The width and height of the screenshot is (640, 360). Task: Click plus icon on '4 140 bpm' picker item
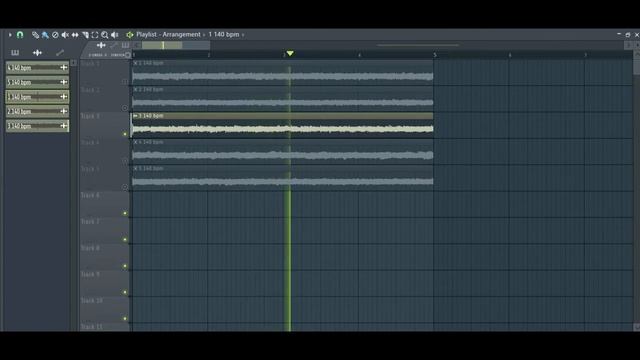(x=64, y=67)
